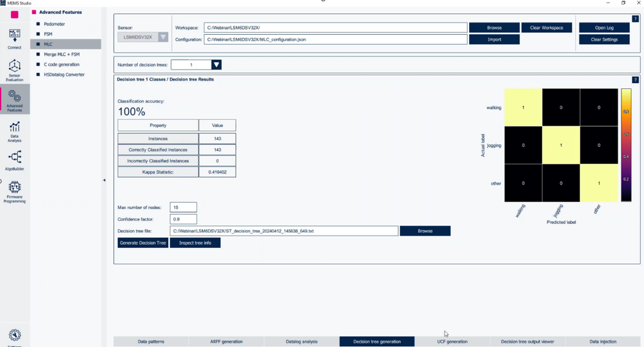Switch to the UCF generation tab
Viewport: 644px width, 347px height.
[452, 341]
